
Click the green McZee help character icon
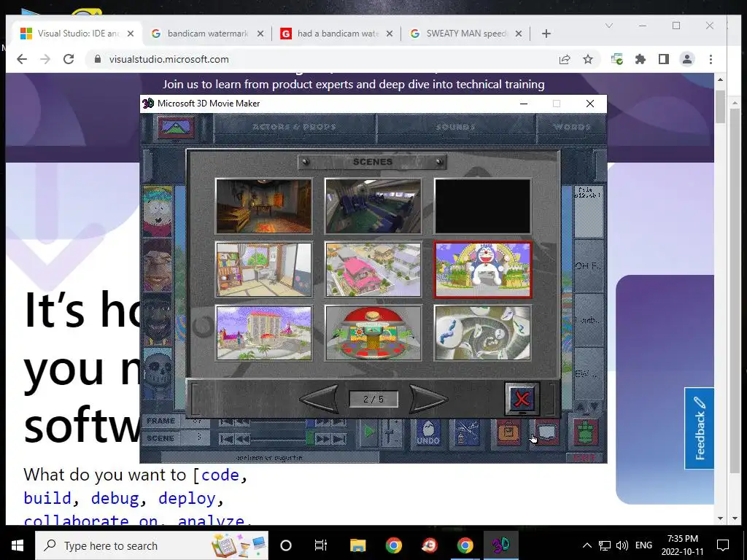(585, 433)
